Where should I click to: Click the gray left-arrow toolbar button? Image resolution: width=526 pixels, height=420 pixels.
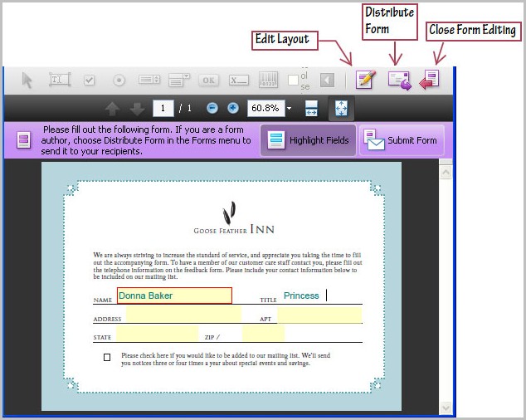[x=327, y=81]
